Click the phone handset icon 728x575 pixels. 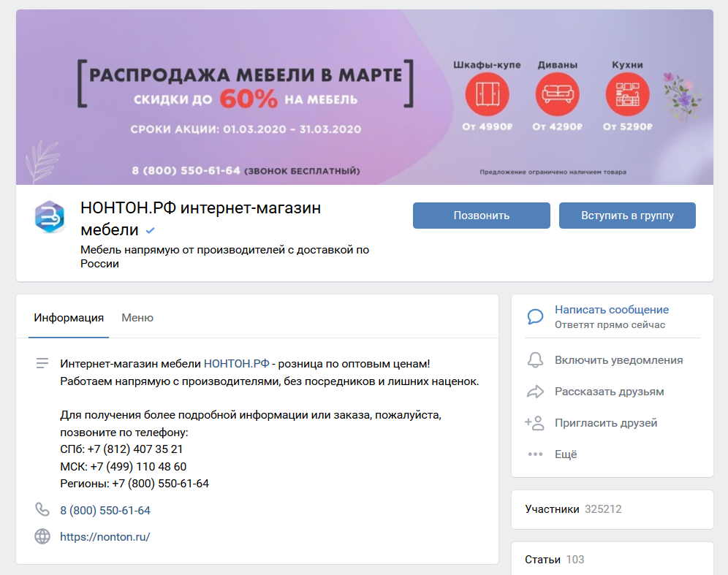(x=42, y=509)
